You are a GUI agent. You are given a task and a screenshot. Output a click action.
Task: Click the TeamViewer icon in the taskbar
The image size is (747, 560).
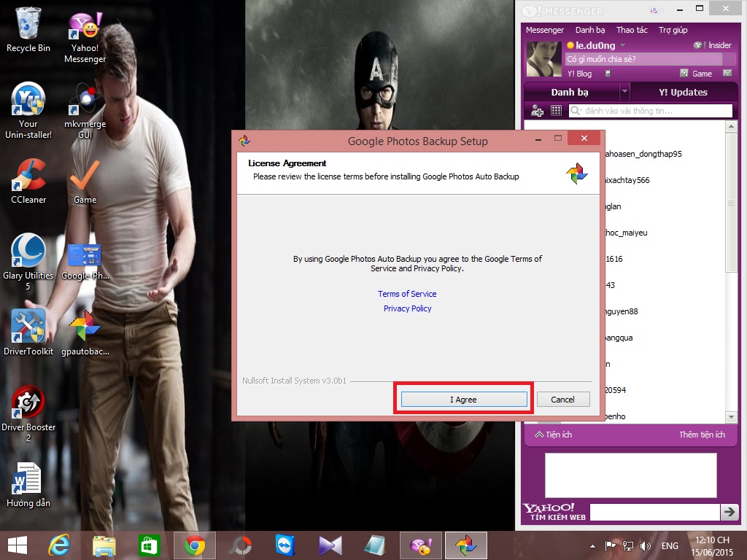point(285,545)
